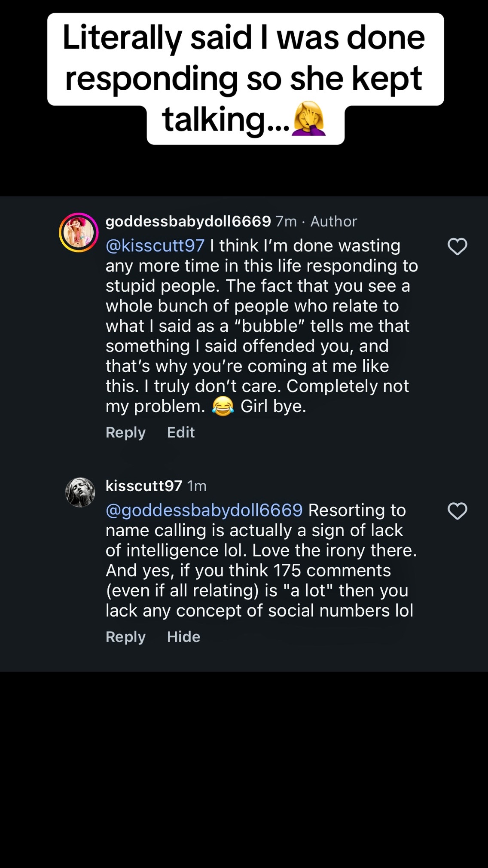Tap the "Girl bye." comment text
Viewport: 488px width, 868px height.
coord(273,406)
